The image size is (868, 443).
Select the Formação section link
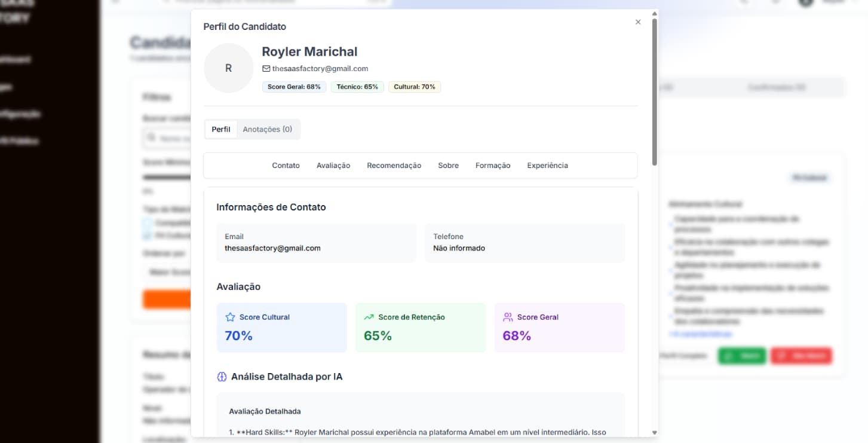click(493, 166)
